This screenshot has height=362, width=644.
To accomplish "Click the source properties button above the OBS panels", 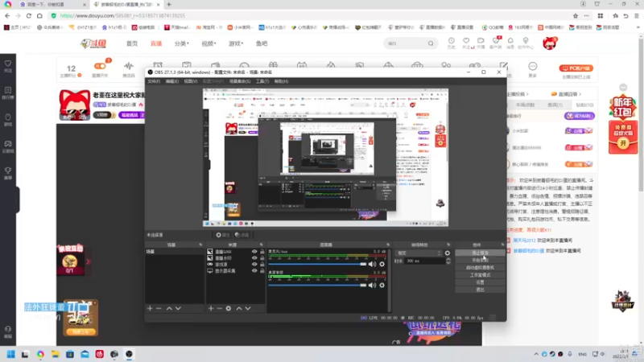I will tap(223, 235).
